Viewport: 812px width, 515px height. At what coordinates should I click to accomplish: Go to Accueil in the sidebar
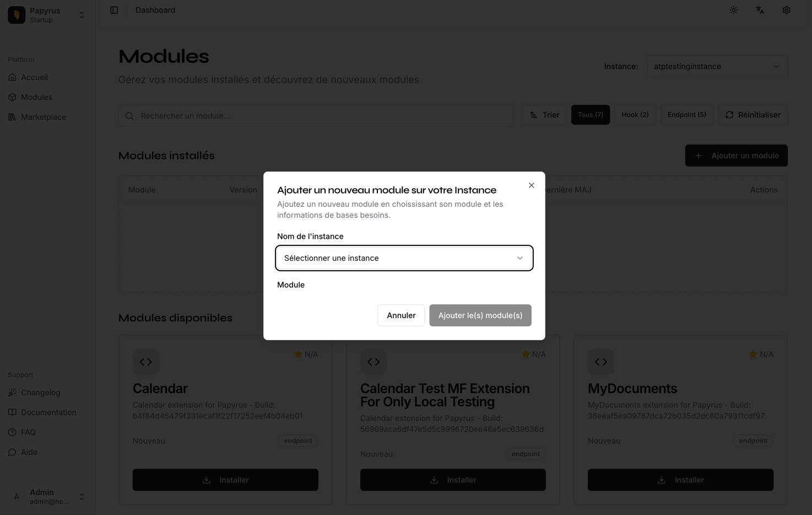pyautogui.click(x=34, y=77)
